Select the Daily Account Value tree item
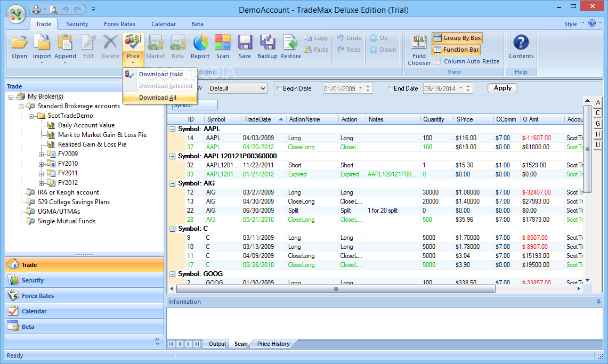This screenshot has width=608, height=364. click(x=86, y=125)
